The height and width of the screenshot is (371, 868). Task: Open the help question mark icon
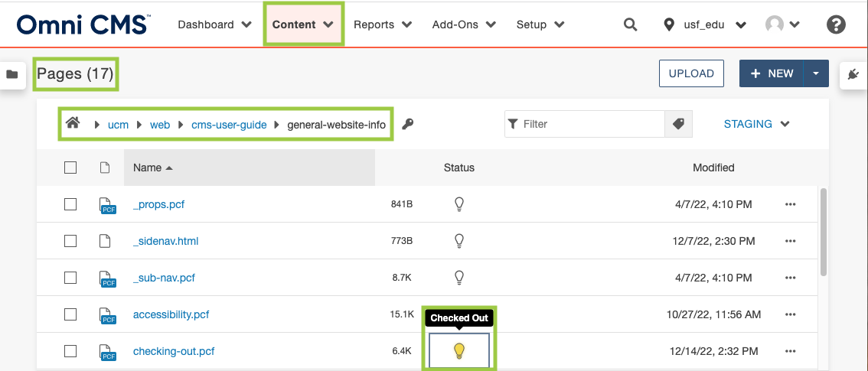[x=836, y=24]
